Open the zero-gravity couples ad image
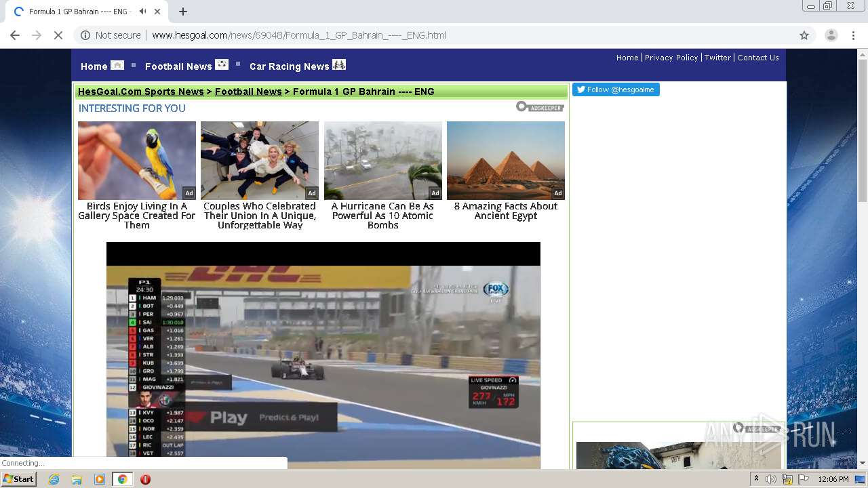Screen dimensions: 868x488 260,161
